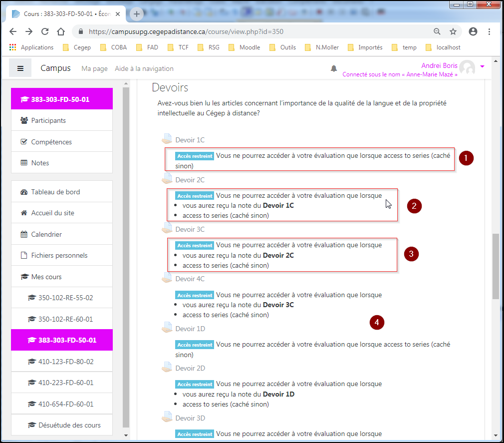
Task: Reload the page in the browser
Action: click(x=44, y=31)
